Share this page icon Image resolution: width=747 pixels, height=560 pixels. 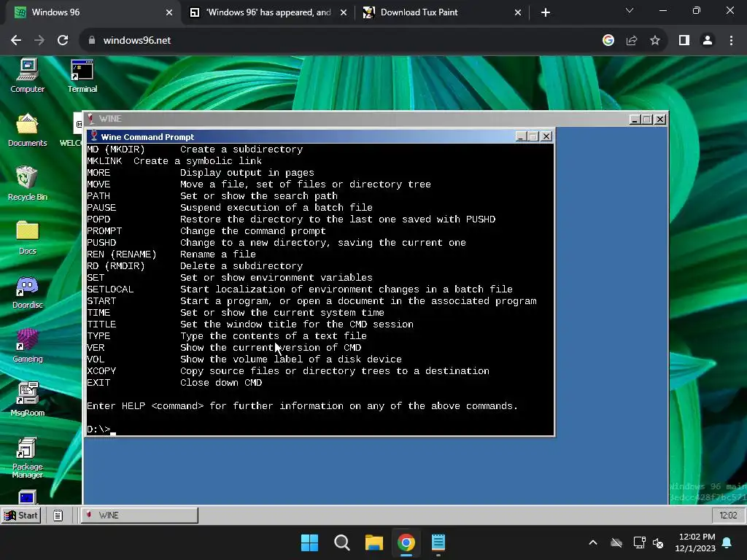tap(632, 41)
